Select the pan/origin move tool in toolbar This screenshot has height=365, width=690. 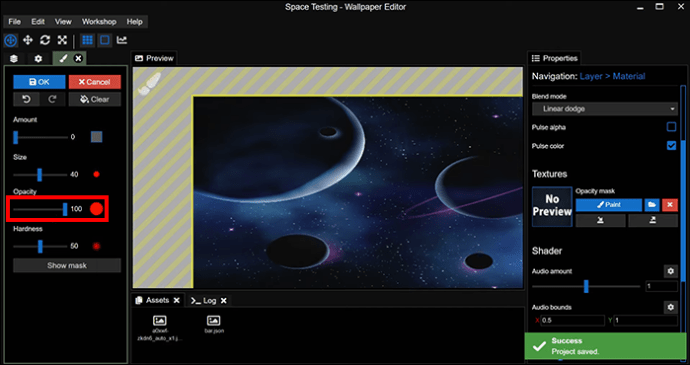click(11, 41)
